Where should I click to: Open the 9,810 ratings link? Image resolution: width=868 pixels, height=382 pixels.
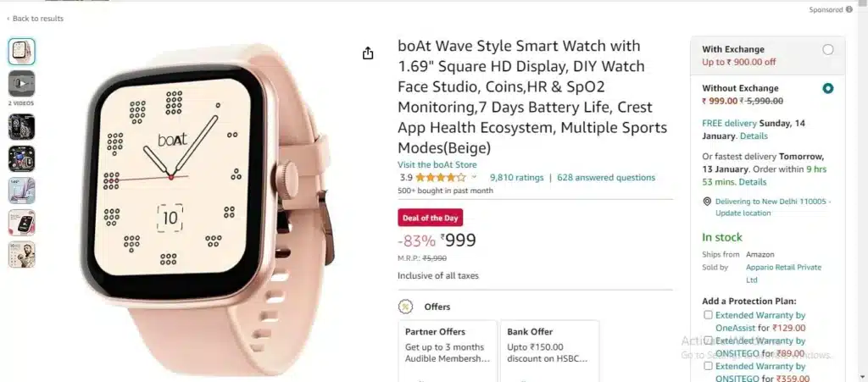tap(516, 178)
